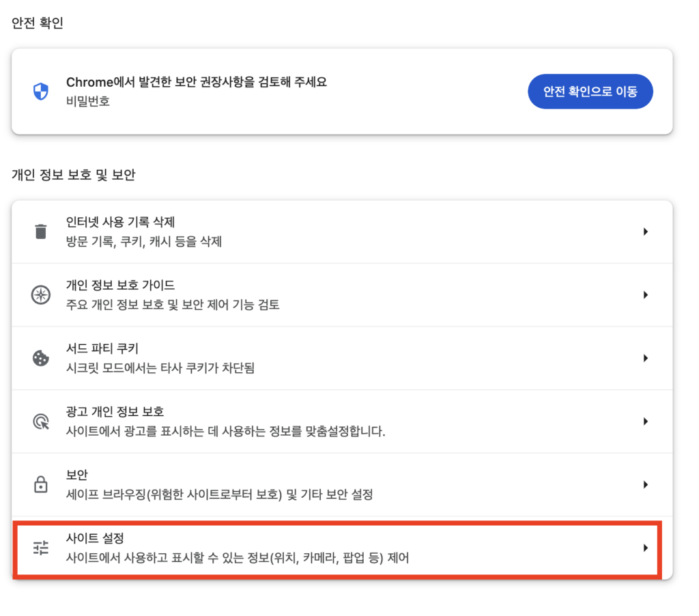Select the cursor icon beside 광고 개인 정보 보호
Image resolution: width=699 pixels, height=616 pixels.
(42, 421)
